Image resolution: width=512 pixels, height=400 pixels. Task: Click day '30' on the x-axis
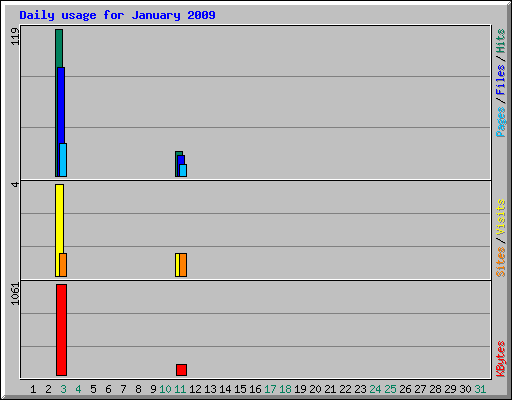[x=465, y=389]
